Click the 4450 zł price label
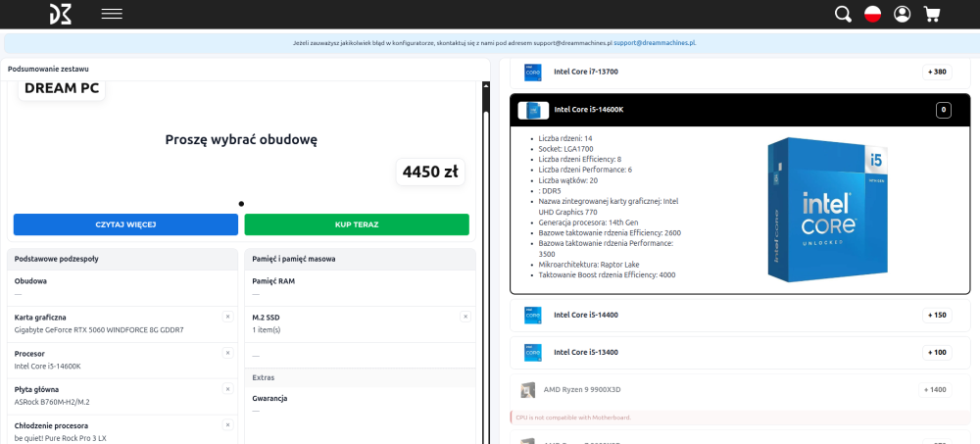 click(430, 172)
